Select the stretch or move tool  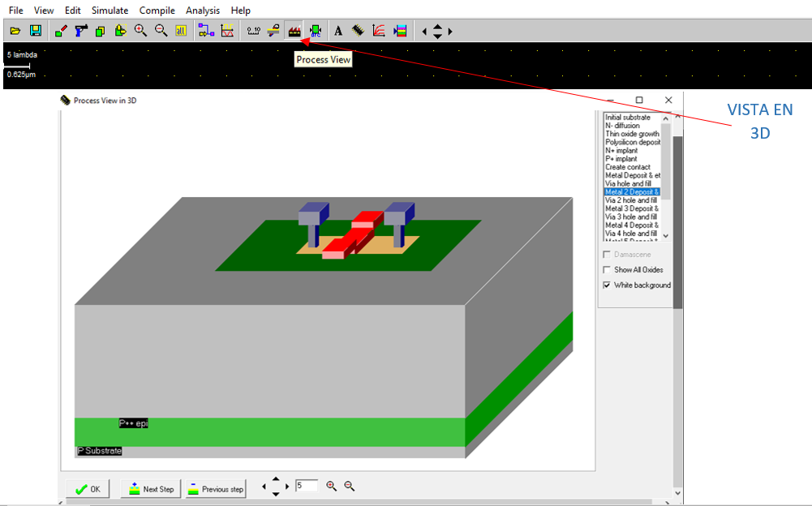click(x=121, y=31)
